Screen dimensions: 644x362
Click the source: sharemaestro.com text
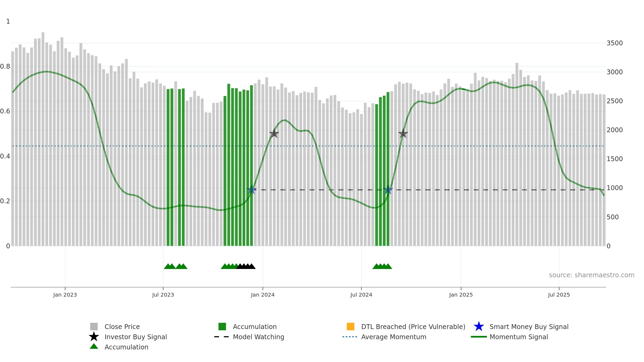tap(592, 275)
